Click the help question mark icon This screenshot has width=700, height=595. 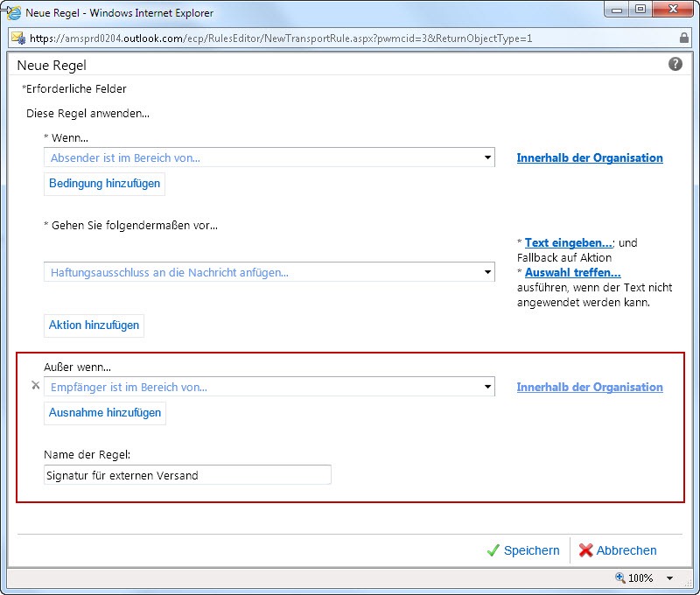pos(675,65)
